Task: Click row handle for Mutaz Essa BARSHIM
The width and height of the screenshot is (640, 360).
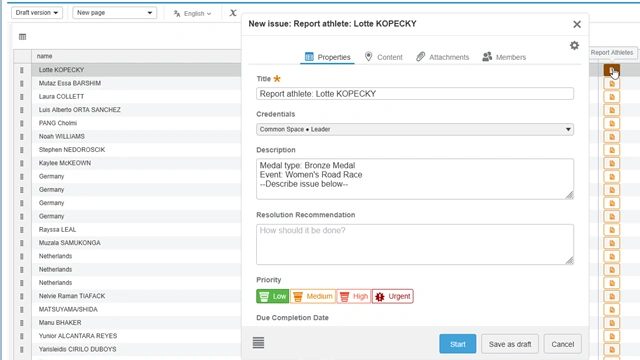Action: click(x=22, y=83)
